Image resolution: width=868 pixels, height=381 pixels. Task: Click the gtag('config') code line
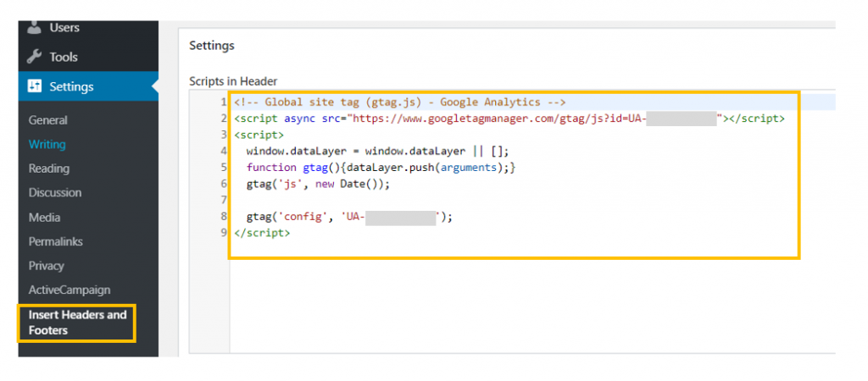tap(349, 218)
